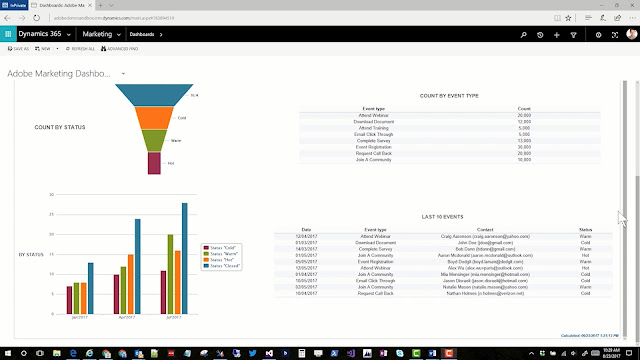Click the user profile avatar

point(631,34)
